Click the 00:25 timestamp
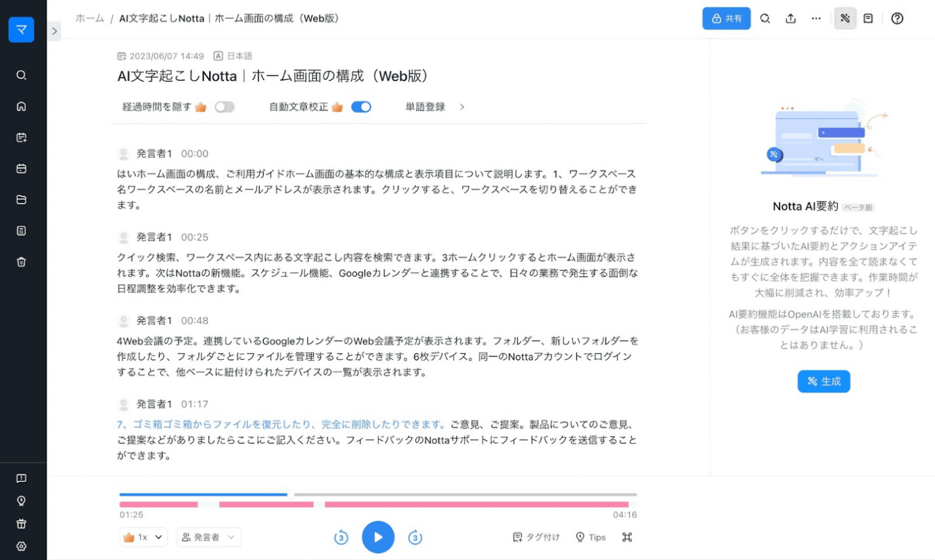 195,237
